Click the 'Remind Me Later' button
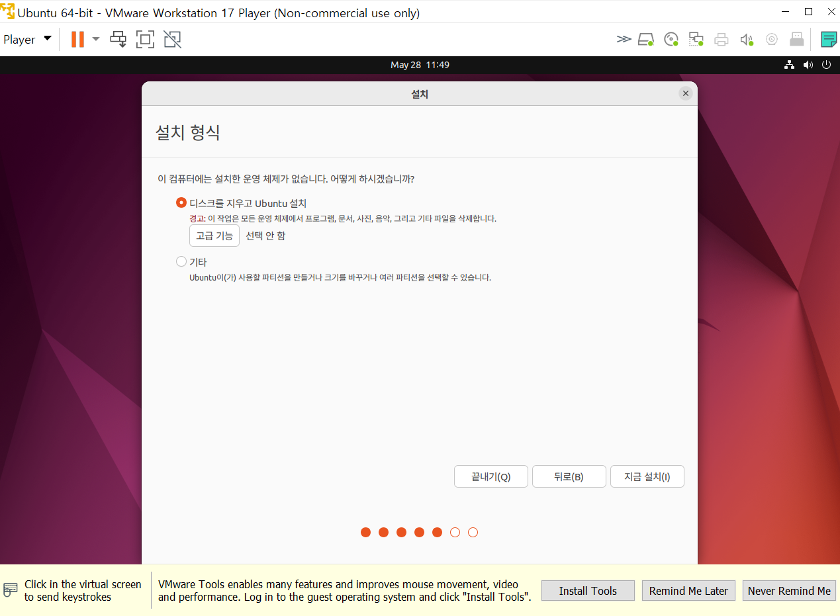 (688, 591)
